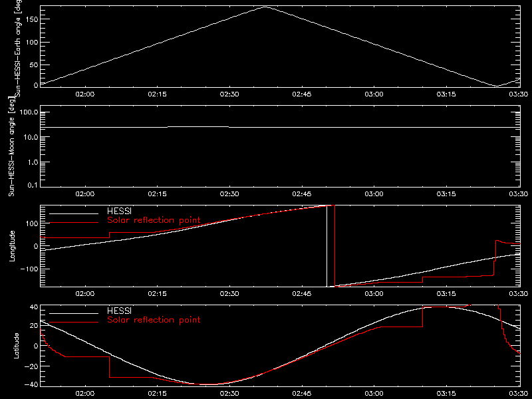Screen dimensions: 532x399
Task: Click 02:00 time label under Moon angle plot
Action: click(x=85, y=194)
